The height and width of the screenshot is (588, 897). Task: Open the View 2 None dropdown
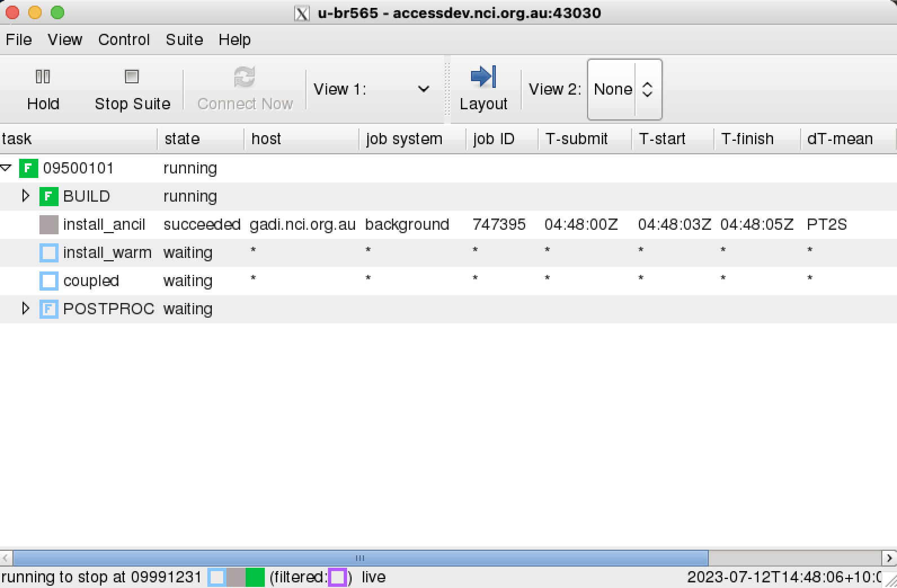[625, 90]
